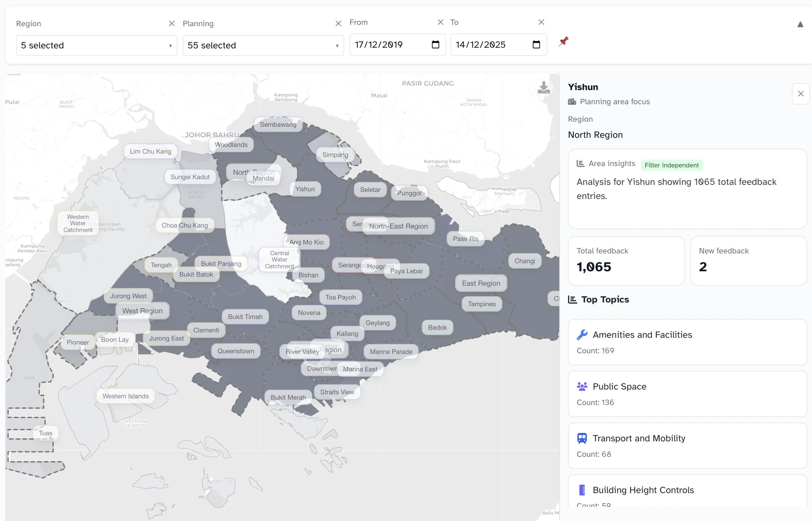Click the Building Height Controls ruler icon
The width and height of the screenshot is (812, 521).
582,490
